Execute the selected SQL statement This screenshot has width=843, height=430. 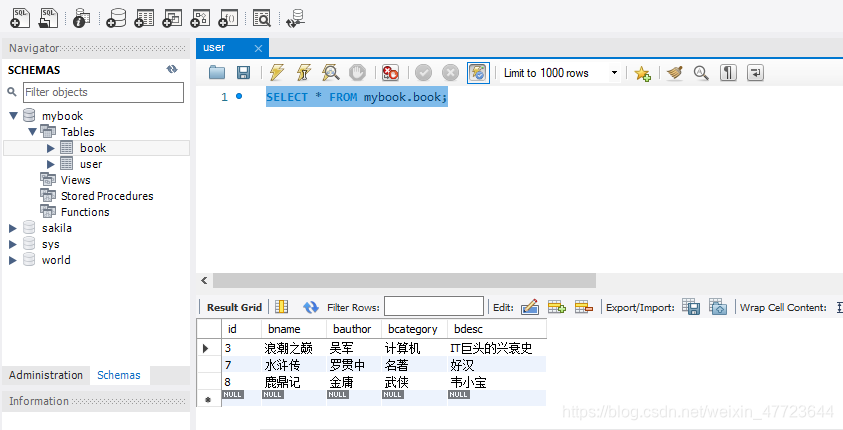277,73
